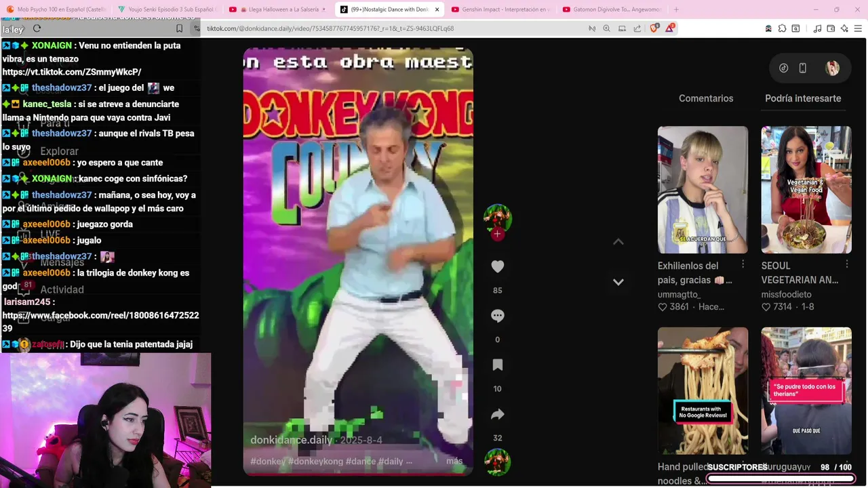
Task: Open Brave Shields lion icon
Action: tap(654, 28)
